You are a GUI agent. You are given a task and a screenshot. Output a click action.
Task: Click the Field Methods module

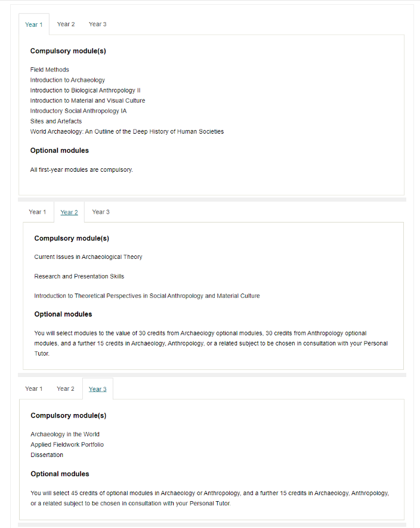[x=50, y=70]
